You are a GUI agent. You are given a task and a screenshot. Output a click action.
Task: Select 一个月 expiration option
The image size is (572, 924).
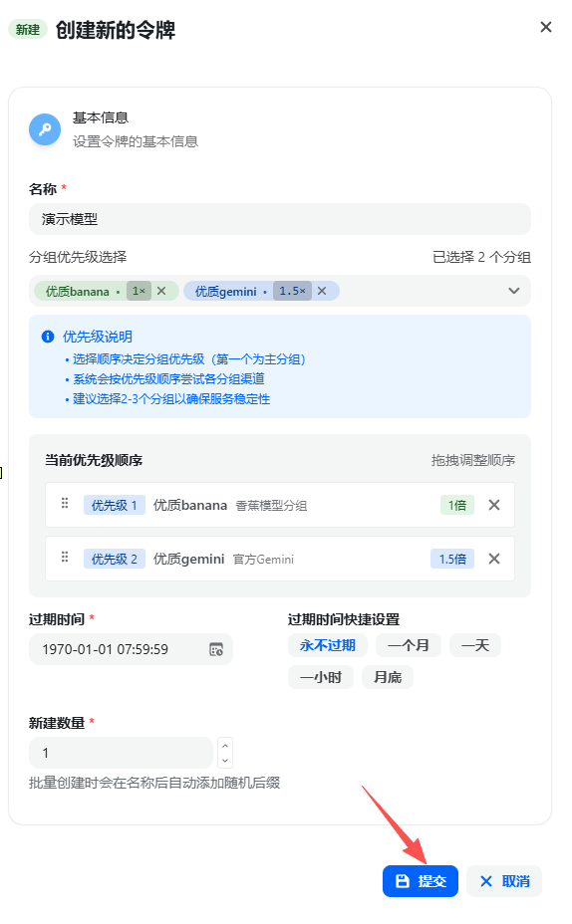click(408, 645)
